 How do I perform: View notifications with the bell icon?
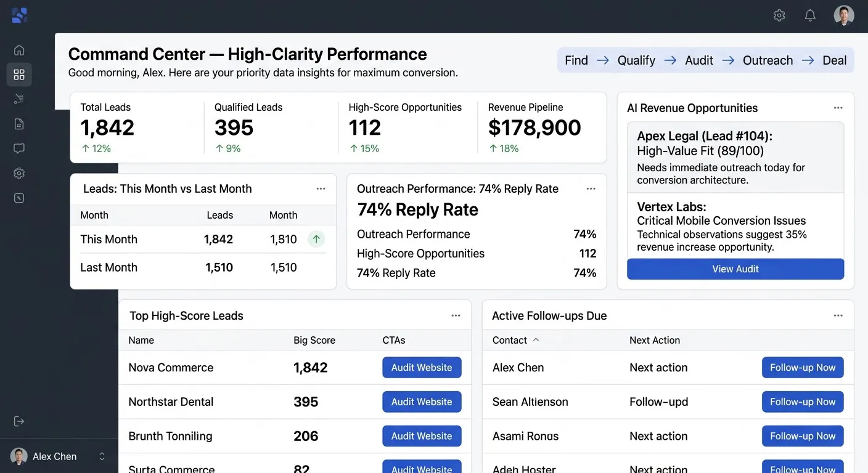tap(811, 15)
